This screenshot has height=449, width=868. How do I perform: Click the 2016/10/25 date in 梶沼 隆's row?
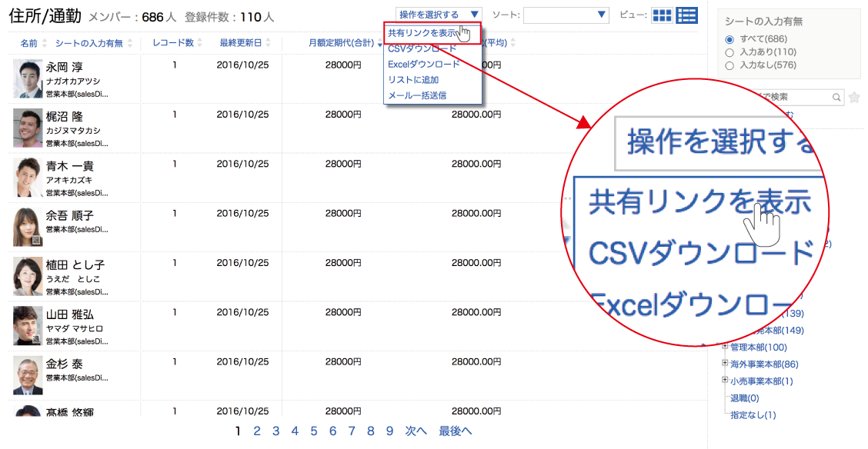click(x=242, y=115)
